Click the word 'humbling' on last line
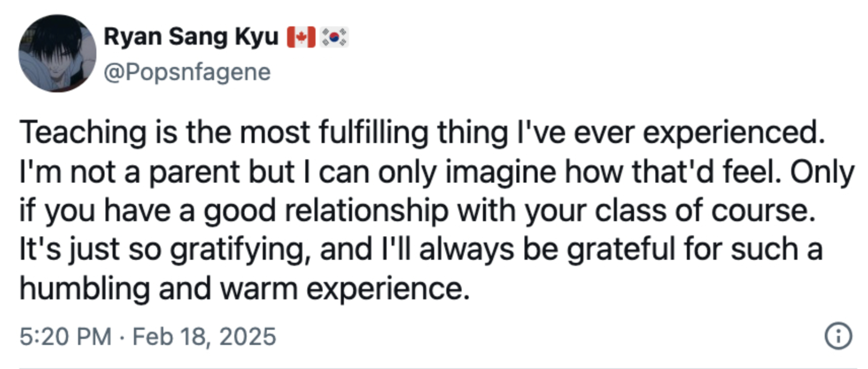Viewport: 868px width, 369px height. pos(84,289)
